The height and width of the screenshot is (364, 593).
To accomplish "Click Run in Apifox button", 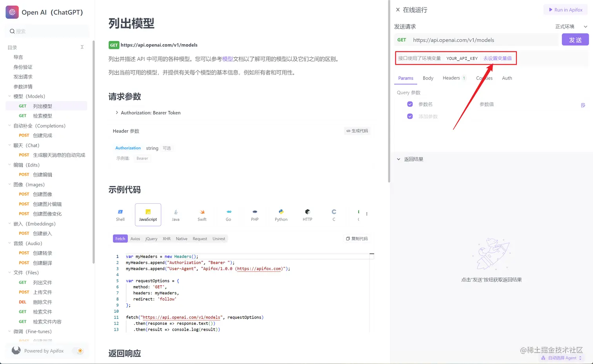I will point(566,10).
